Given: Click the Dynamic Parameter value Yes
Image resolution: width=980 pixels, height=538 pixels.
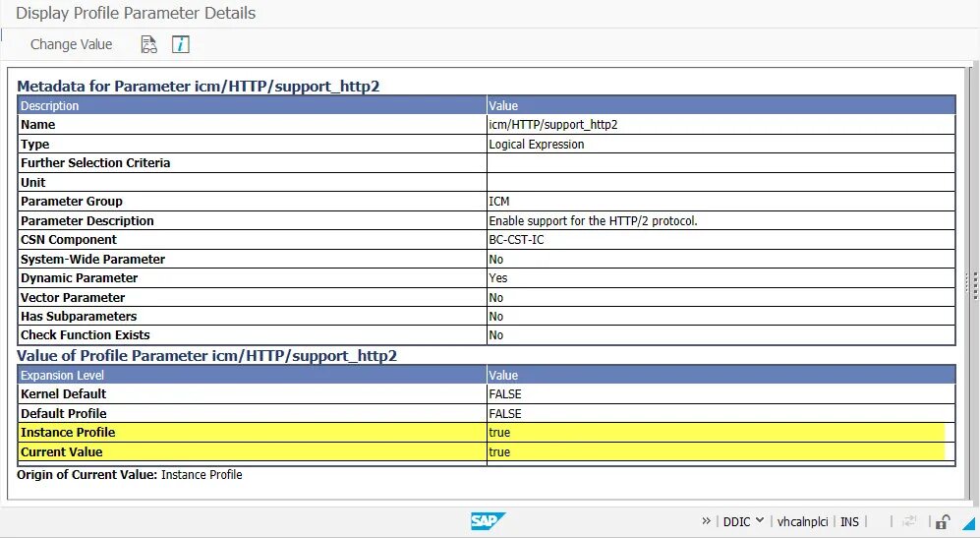Looking at the screenshot, I should (x=498, y=277).
